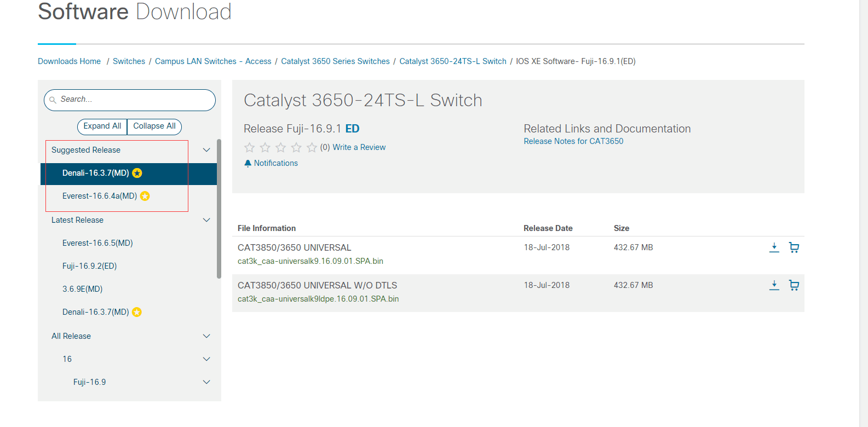Select 3.6.9E(MD) release
The width and height of the screenshot is (868, 427).
click(x=83, y=289)
